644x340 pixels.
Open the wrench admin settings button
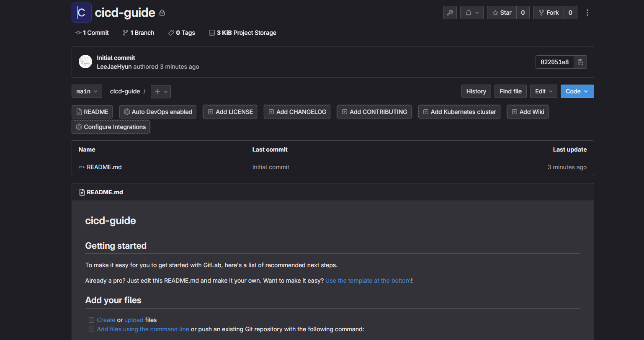click(x=450, y=13)
